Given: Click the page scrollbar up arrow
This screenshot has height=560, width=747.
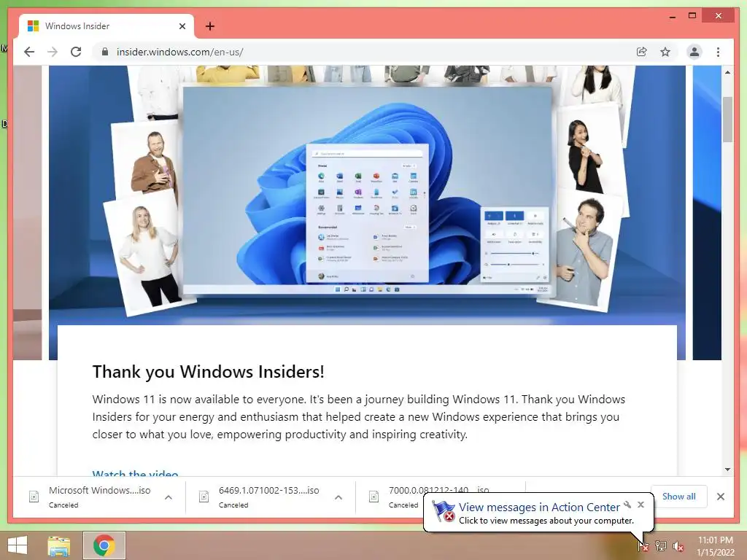Looking at the screenshot, I should coord(727,72).
